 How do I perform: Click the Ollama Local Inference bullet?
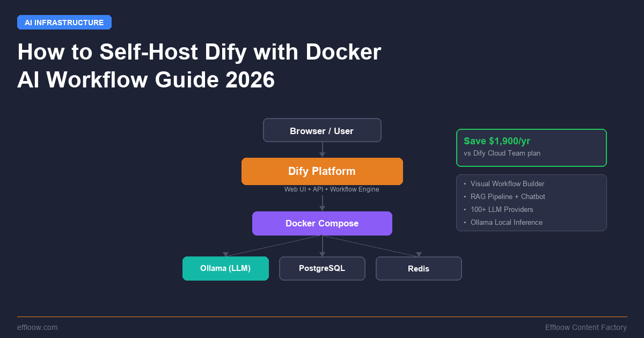pyautogui.click(x=506, y=222)
